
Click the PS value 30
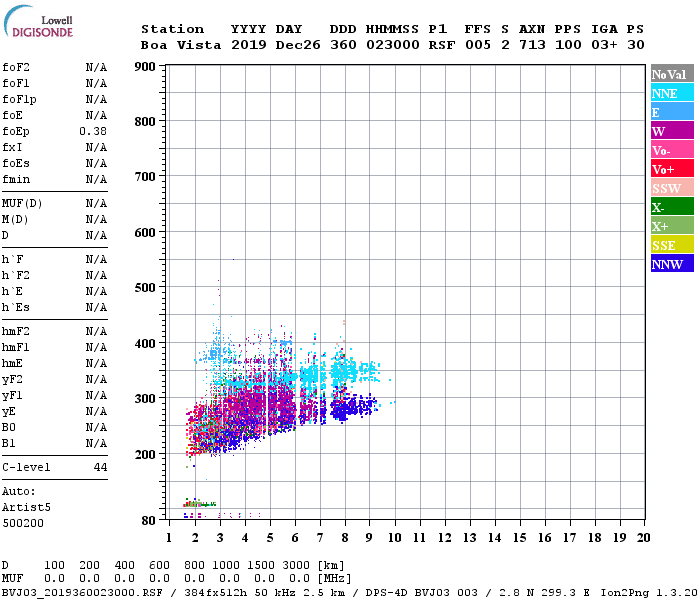[x=636, y=45]
